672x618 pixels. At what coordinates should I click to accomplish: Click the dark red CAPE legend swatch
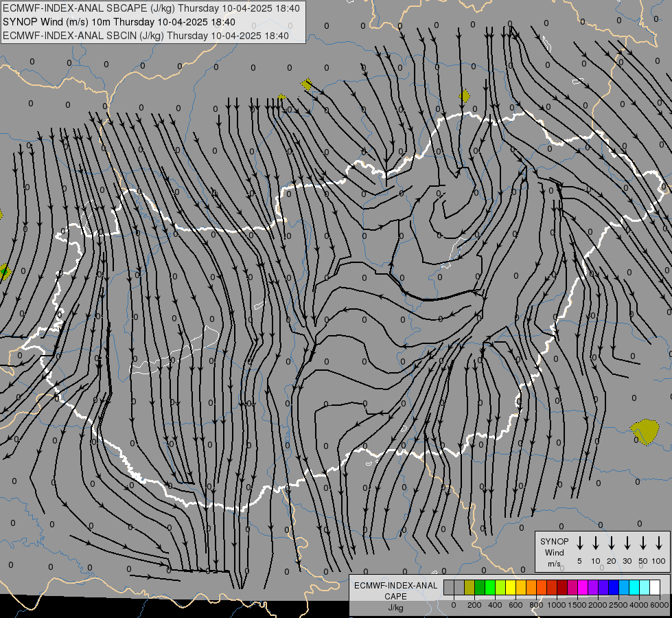coord(562,587)
